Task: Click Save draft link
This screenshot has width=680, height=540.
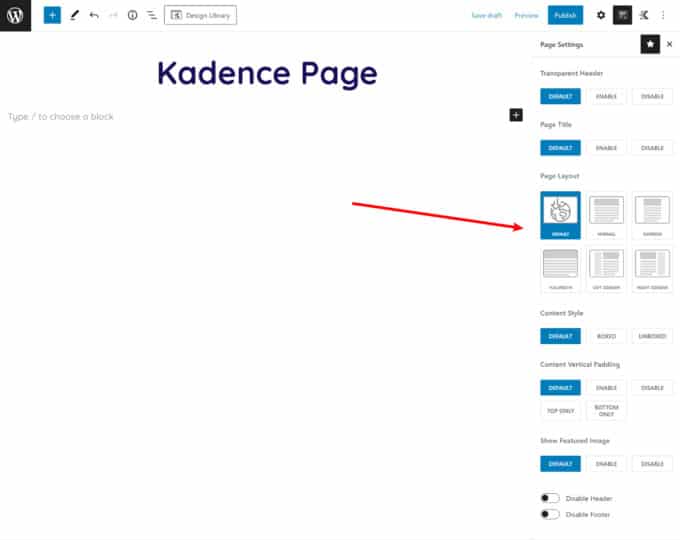Action: [487, 16]
